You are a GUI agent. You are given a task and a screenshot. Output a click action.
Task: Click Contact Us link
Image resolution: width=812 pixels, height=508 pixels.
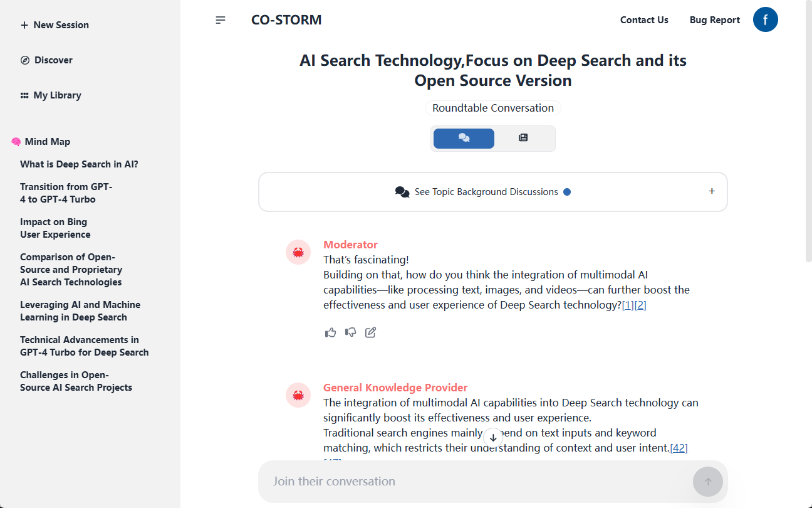click(x=644, y=20)
